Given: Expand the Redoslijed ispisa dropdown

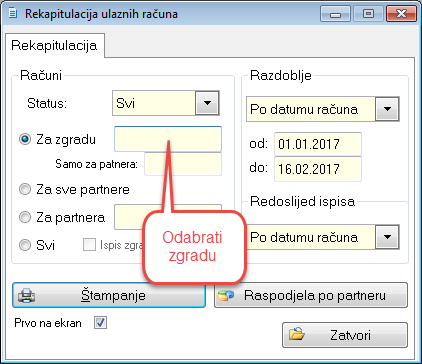Looking at the screenshot, I should pos(387,237).
